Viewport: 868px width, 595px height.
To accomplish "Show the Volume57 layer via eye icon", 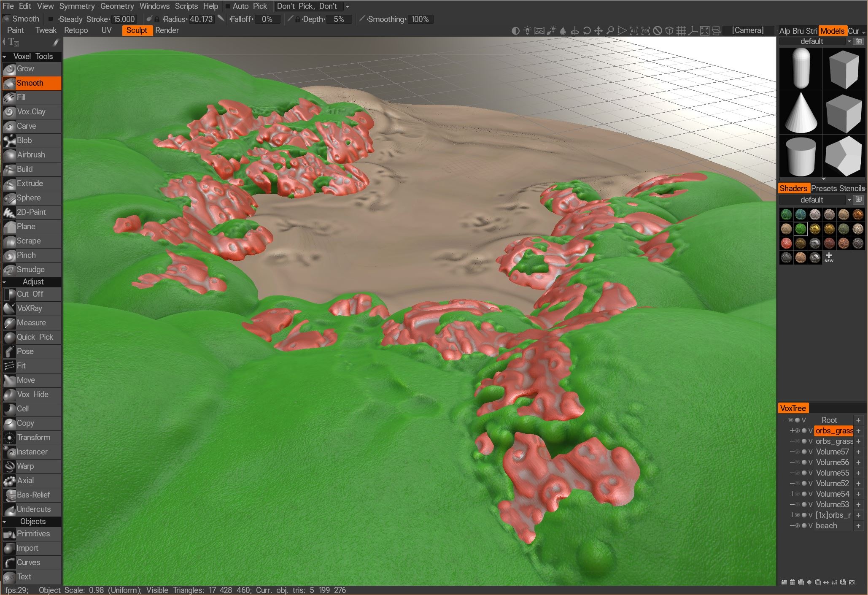I will pos(797,452).
